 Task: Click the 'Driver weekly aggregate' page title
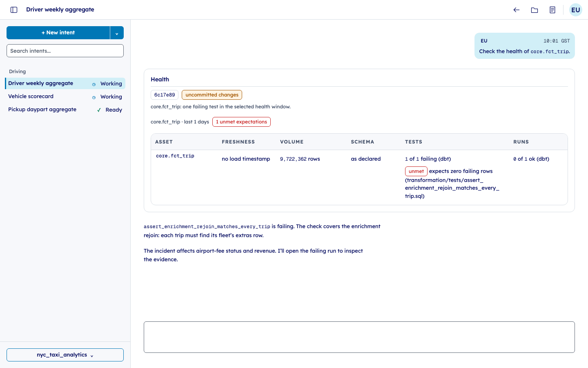point(60,9)
